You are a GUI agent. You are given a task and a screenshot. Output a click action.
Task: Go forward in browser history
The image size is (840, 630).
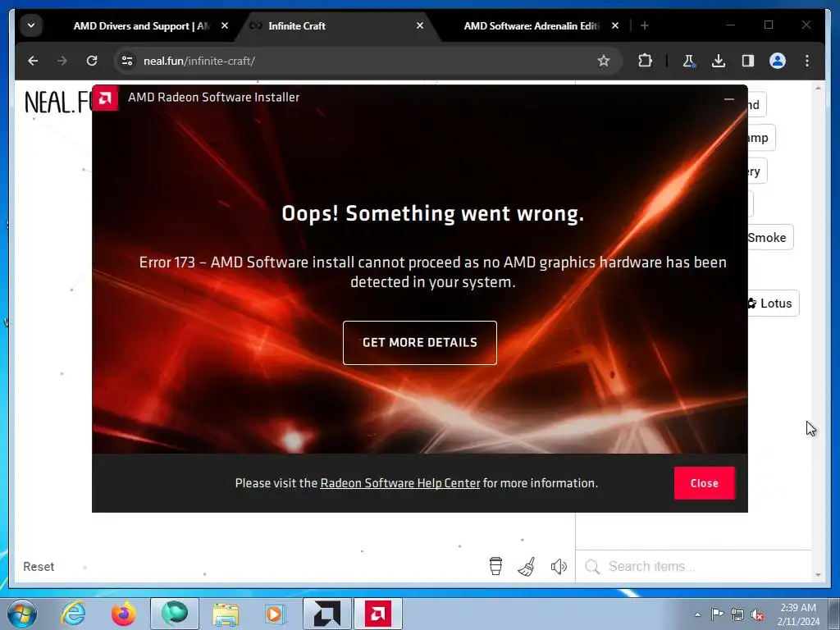(x=62, y=61)
